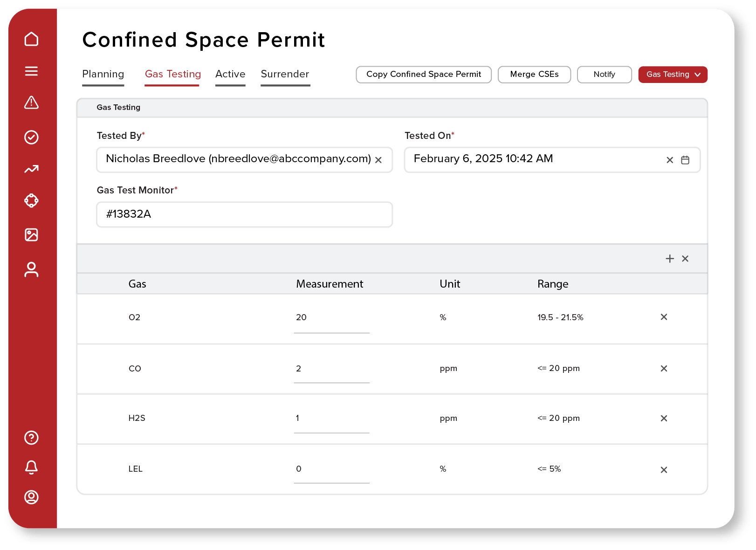Select the checkmark circle icon in sidebar

coord(31,137)
